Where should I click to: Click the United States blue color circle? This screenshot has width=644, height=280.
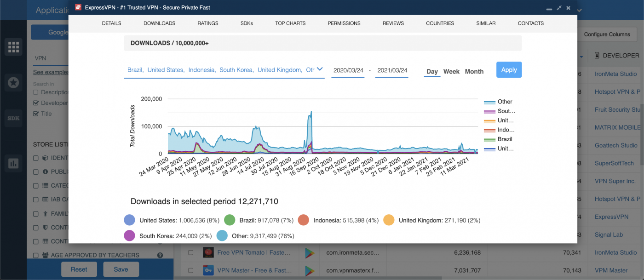click(x=130, y=220)
